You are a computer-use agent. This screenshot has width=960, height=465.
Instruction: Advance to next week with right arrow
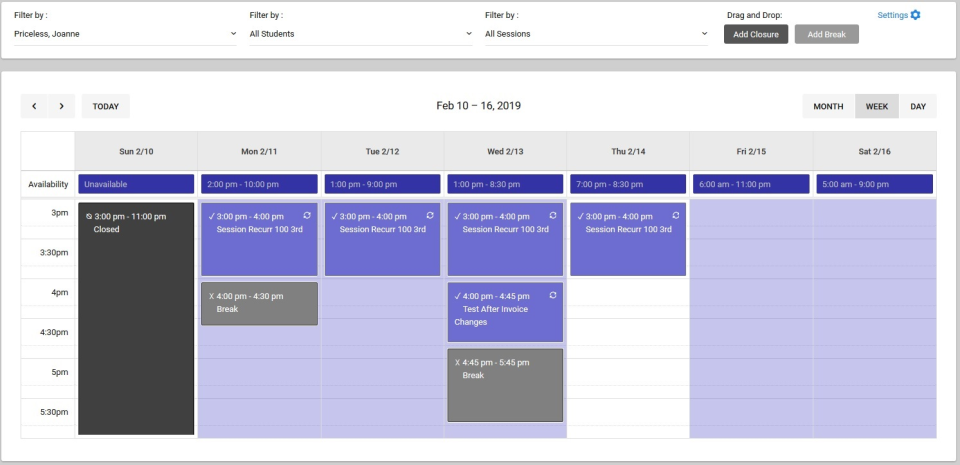coord(62,106)
